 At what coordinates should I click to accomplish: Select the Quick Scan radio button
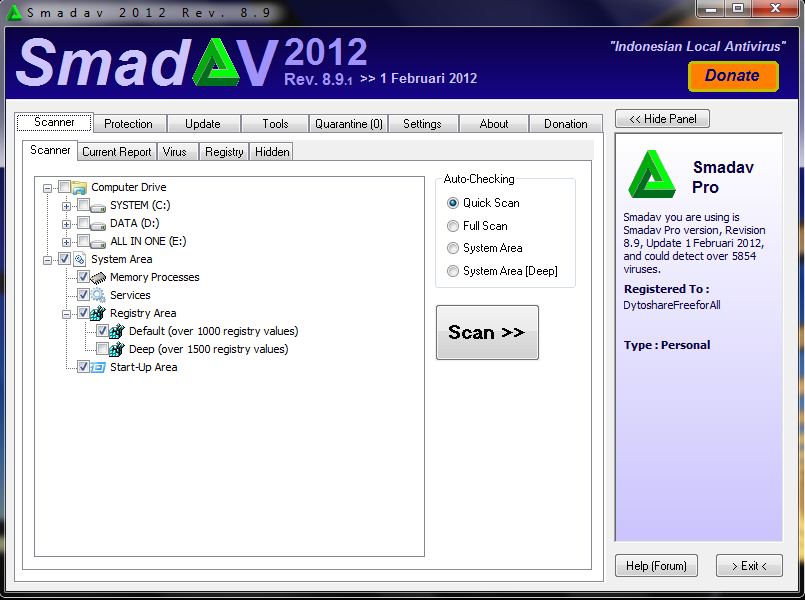pos(452,203)
